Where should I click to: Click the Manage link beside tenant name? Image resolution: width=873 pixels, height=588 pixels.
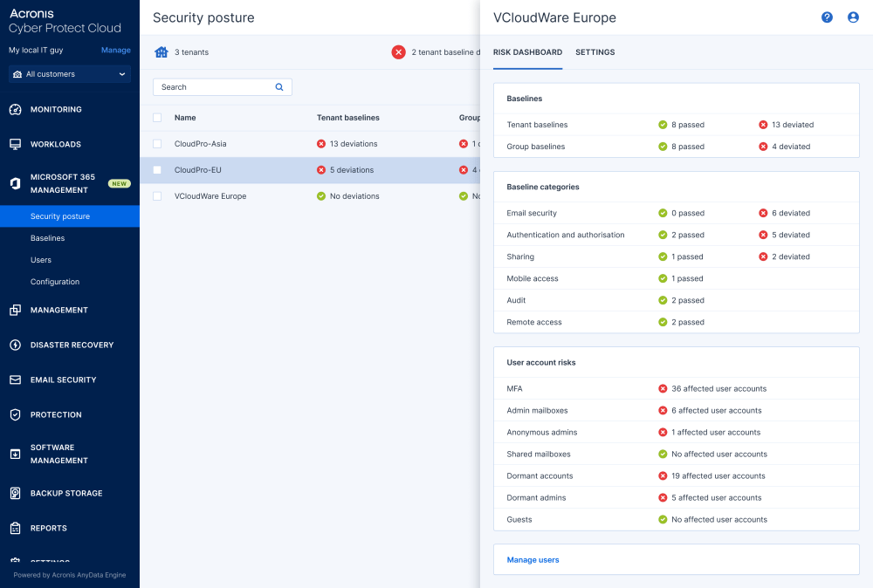[x=115, y=51]
